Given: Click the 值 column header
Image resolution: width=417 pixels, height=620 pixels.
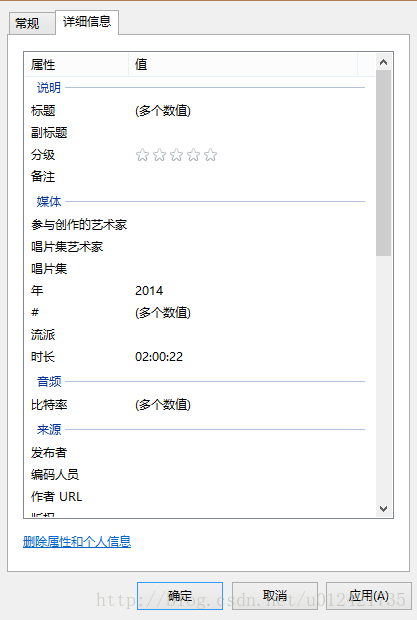Looking at the screenshot, I should 243,64.
